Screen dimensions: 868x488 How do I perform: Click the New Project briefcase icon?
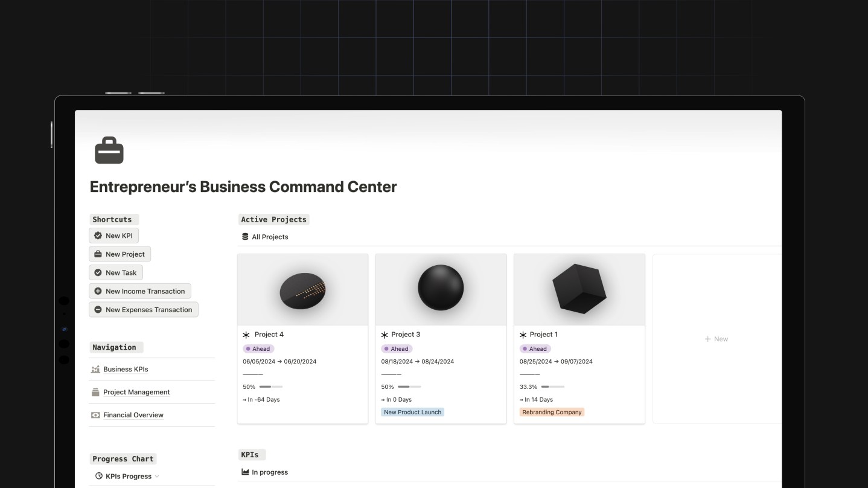98,254
